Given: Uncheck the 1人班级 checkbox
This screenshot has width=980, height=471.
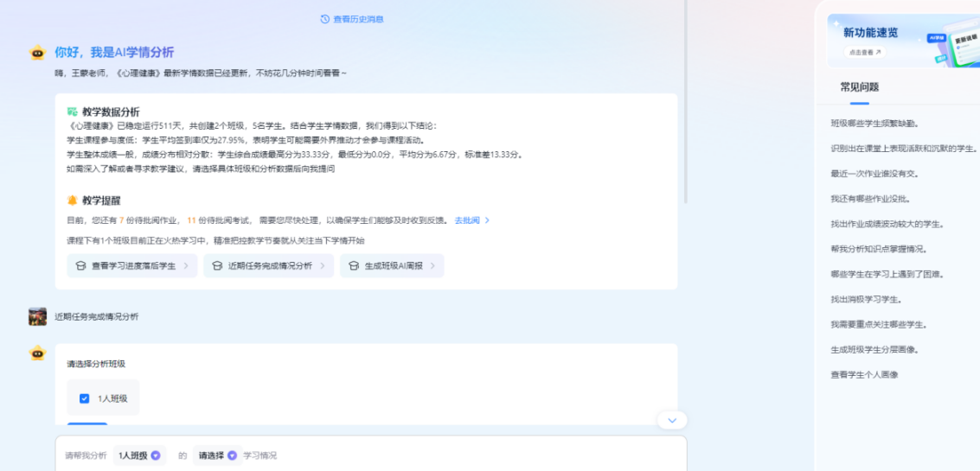Looking at the screenshot, I should point(84,398).
